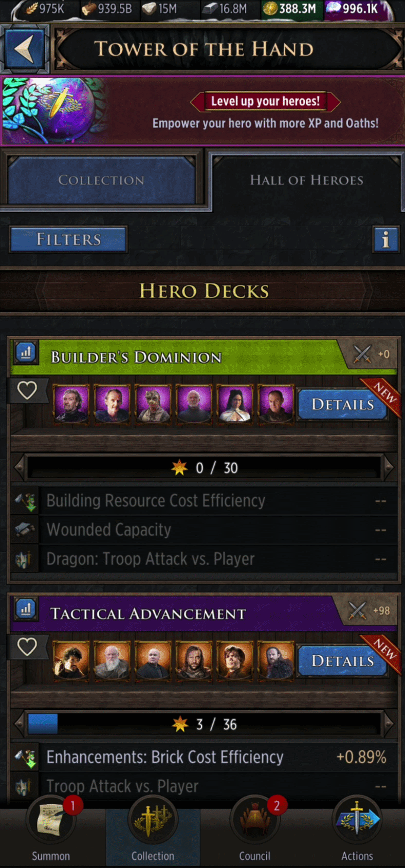The image size is (405, 868).
Task: Switch to the Hall of Heroes tab
Action: click(x=306, y=180)
